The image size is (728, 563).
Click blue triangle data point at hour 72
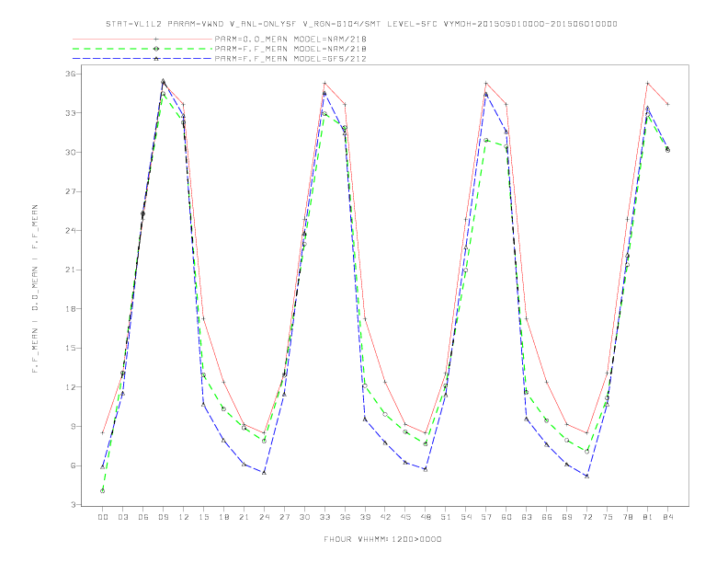point(586,477)
